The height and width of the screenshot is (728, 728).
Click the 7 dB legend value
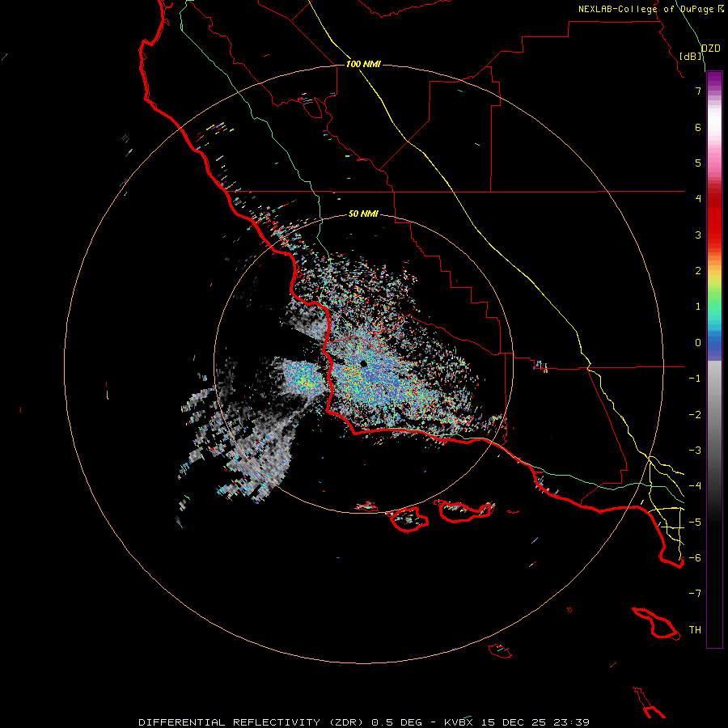(698, 91)
